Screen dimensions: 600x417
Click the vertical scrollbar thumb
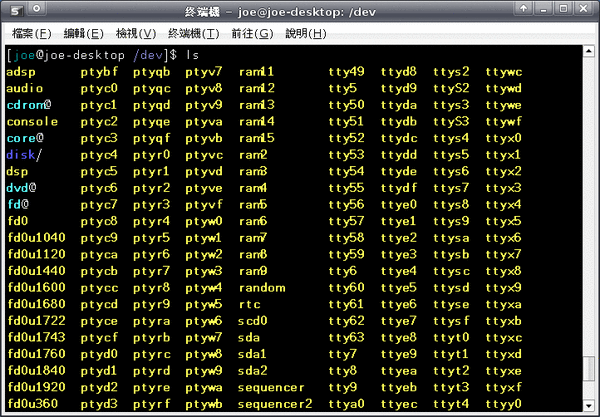point(589,369)
